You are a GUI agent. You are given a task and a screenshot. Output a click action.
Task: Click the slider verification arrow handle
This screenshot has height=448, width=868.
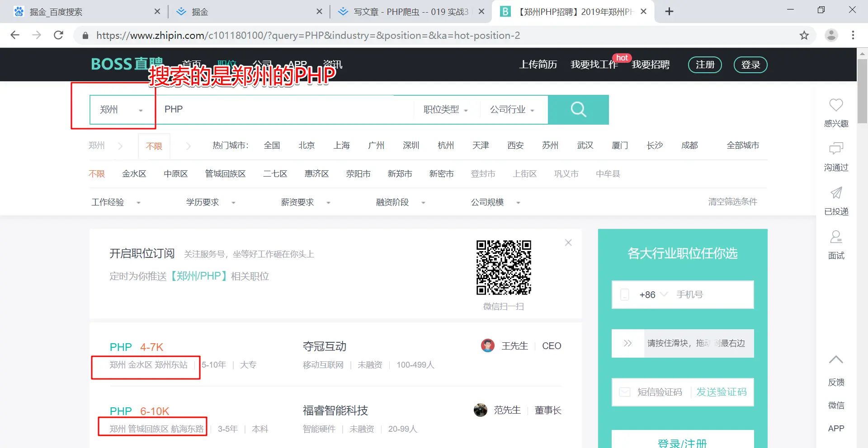628,343
